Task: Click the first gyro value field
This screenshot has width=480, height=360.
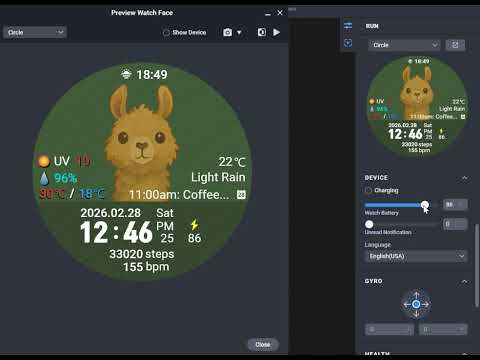Action: click(x=389, y=330)
